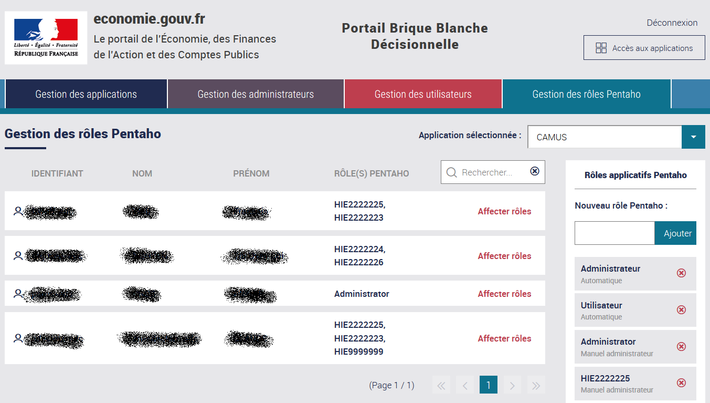The width and height of the screenshot is (710, 403).
Task: Go to next page chevron
Action: point(512,385)
